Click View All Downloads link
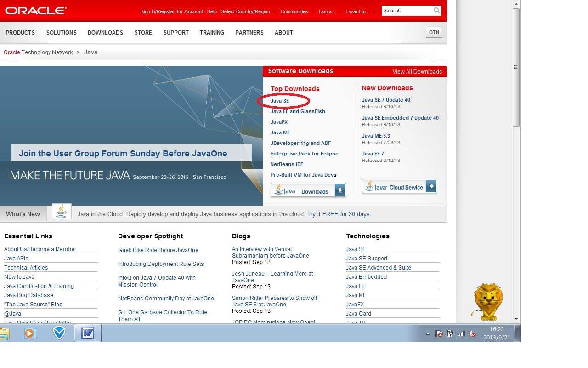This screenshot has height=368, width=588. 417,71
